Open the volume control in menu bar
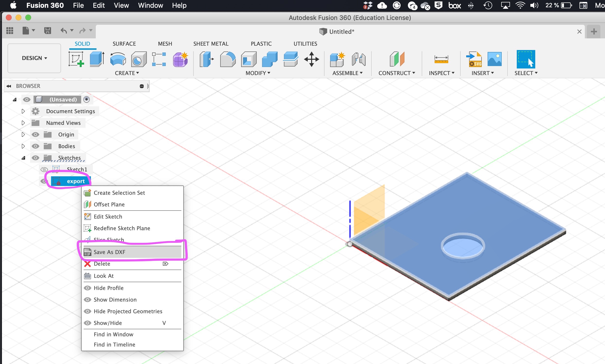 (x=534, y=5)
